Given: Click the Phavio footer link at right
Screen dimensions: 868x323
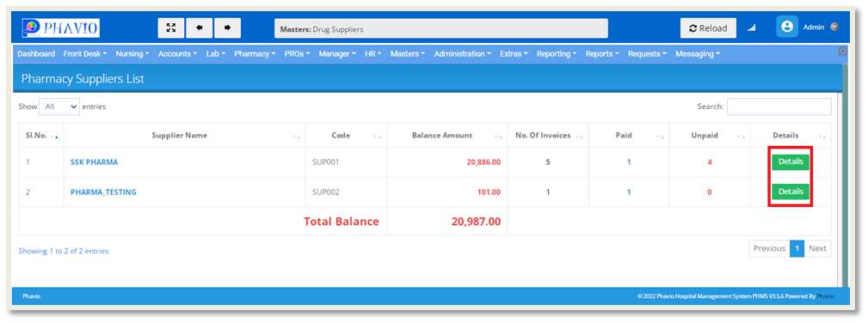Looking at the screenshot, I should pyautogui.click(x=825, y=296).
